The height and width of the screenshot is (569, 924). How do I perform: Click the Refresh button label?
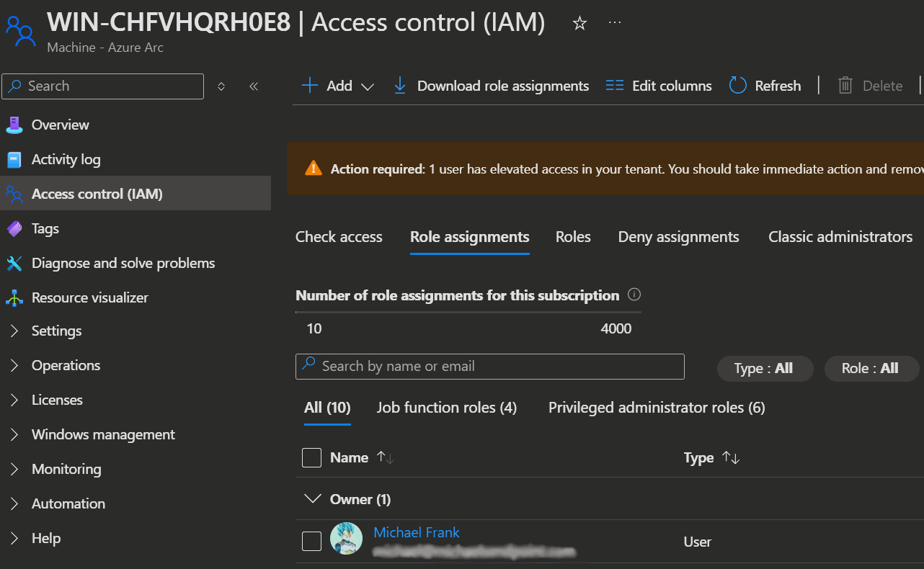pos(778,86)
